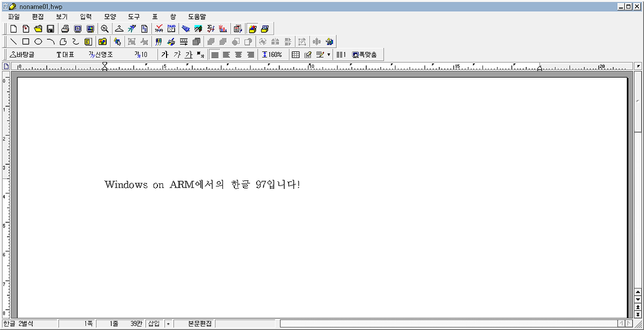The height and width of the screenshot is (330, 644).
Task: Select the text box drawing tool
Action: point(88,42)
